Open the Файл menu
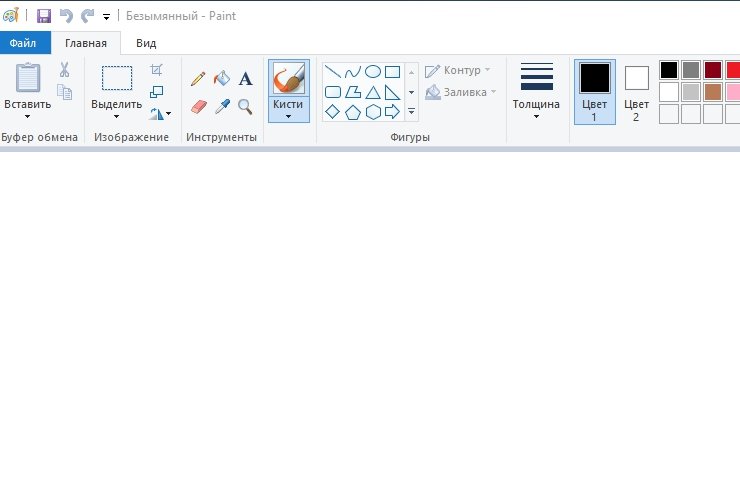Viewport: 740px width, 486px height. pyautogui.click(x=24, y=43)
